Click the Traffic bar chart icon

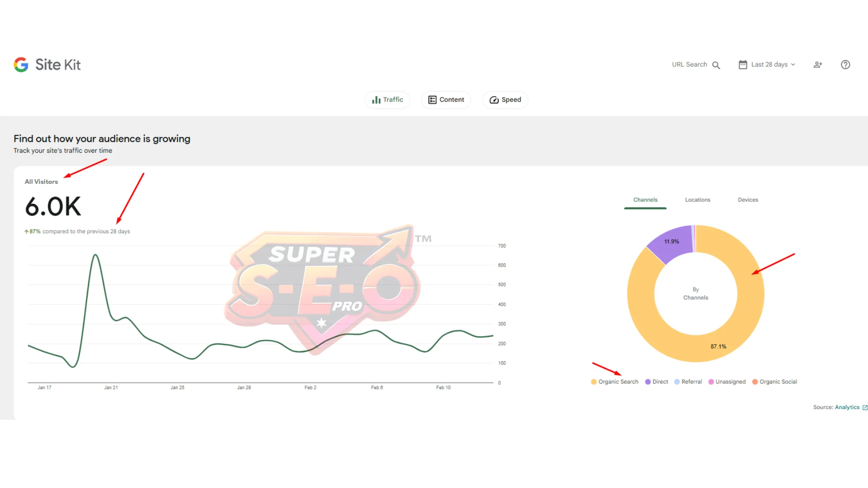point(376,100)
